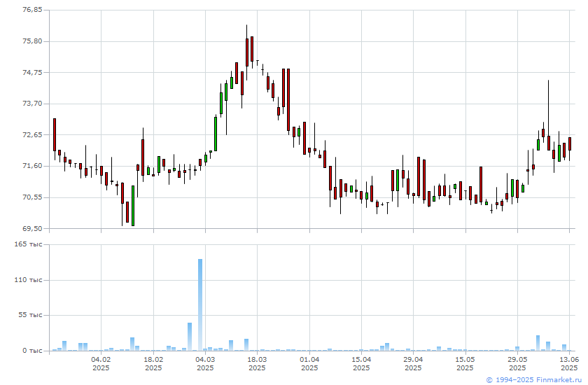The width and height of the screenshot is (588, 385).
Task: Click the 18.03 2025 date label
Action: point(257,363)
